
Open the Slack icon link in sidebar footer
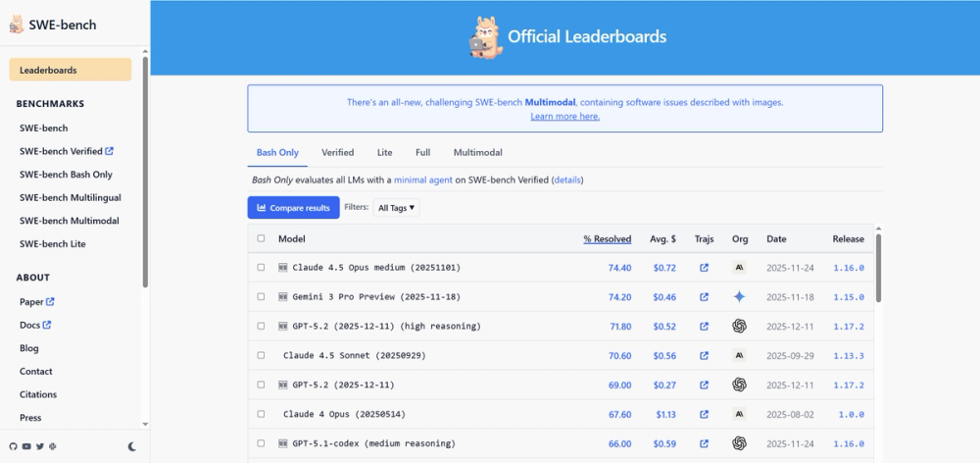tap(53, 446)
